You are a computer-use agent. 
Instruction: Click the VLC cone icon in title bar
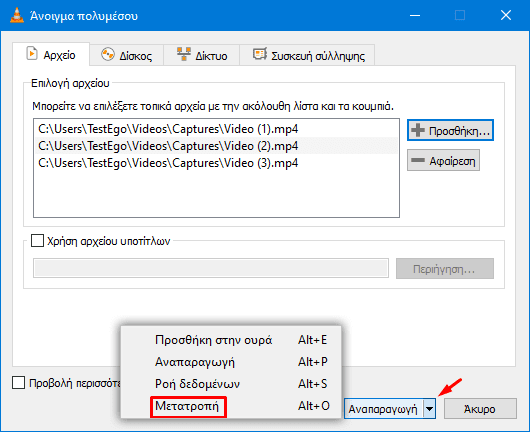[17, 15]
